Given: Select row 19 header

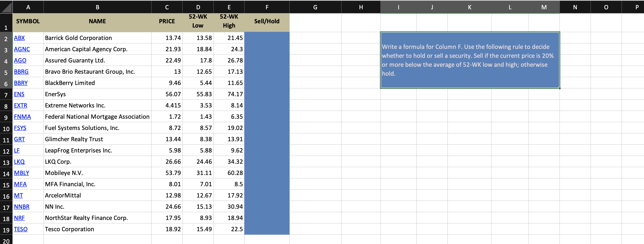Looking at the screenshot, I should pyautogui.click(x=6, y=229).
